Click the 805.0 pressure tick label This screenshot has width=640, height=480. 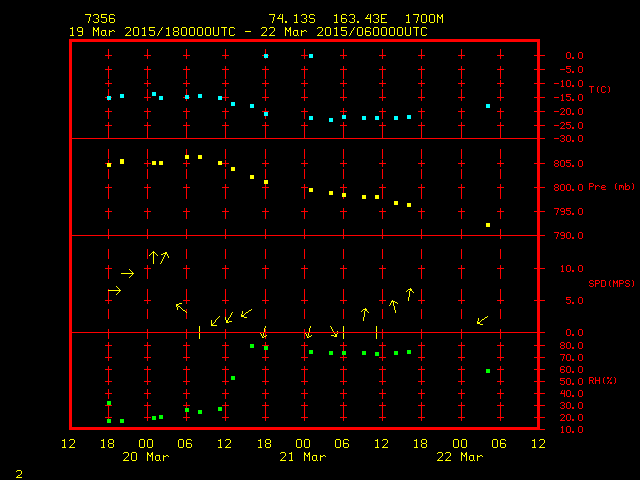pos(568,164)
